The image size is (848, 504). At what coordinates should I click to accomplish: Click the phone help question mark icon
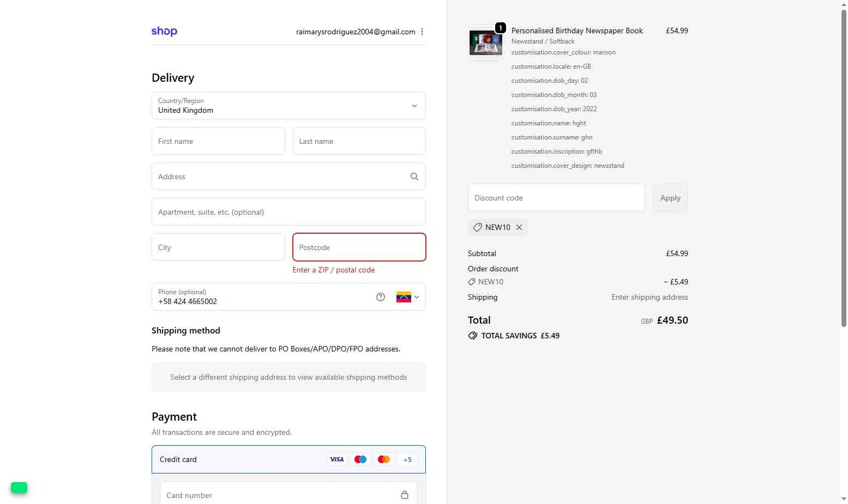[x=381, y=297]
